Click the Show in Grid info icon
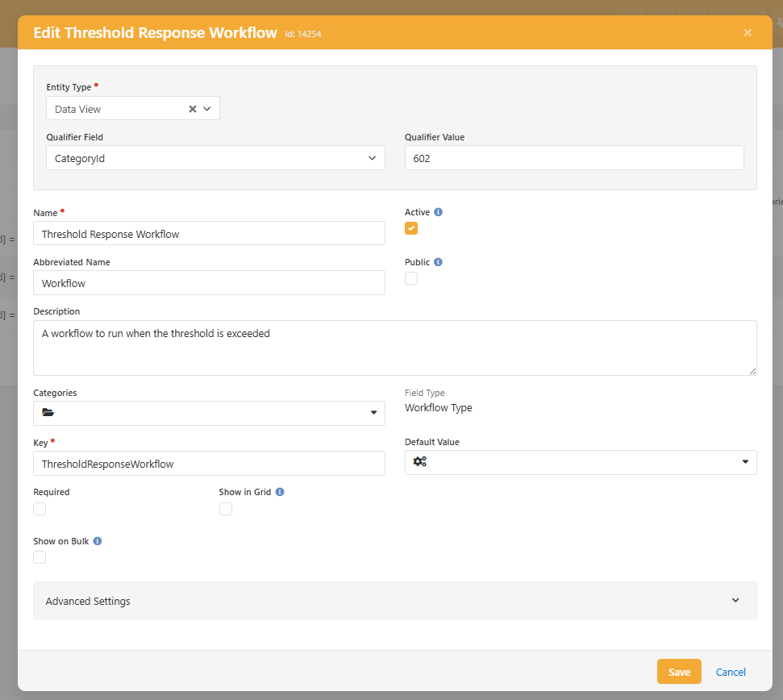 pos(280,492)
